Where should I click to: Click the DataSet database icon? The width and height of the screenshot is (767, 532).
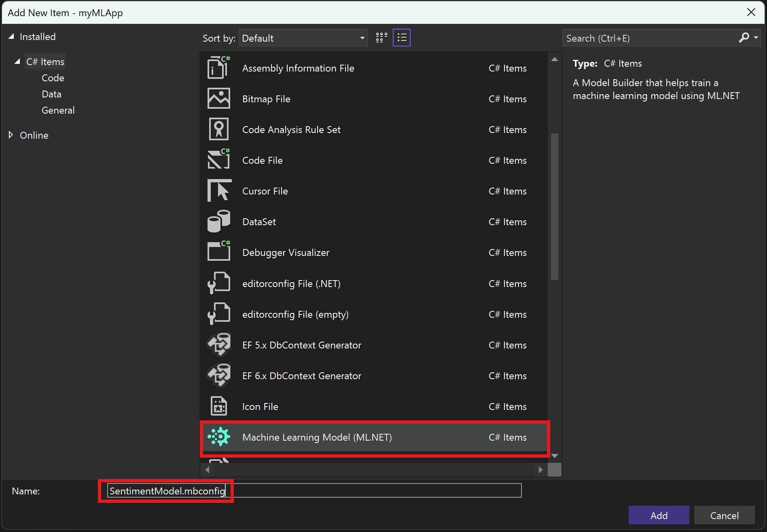[218, 221]
